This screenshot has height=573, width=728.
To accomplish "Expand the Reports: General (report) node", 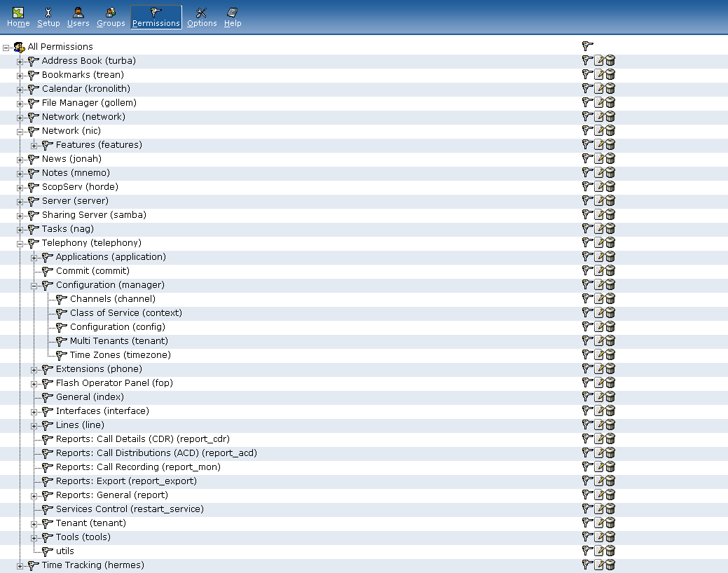I will pos(34,497).
